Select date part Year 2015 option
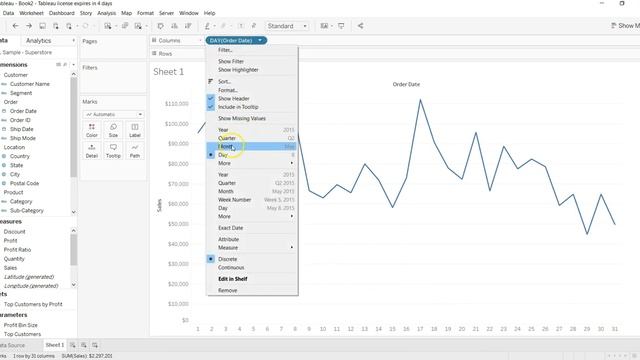Screen dimensions: 640x360 tap(251, 130)
